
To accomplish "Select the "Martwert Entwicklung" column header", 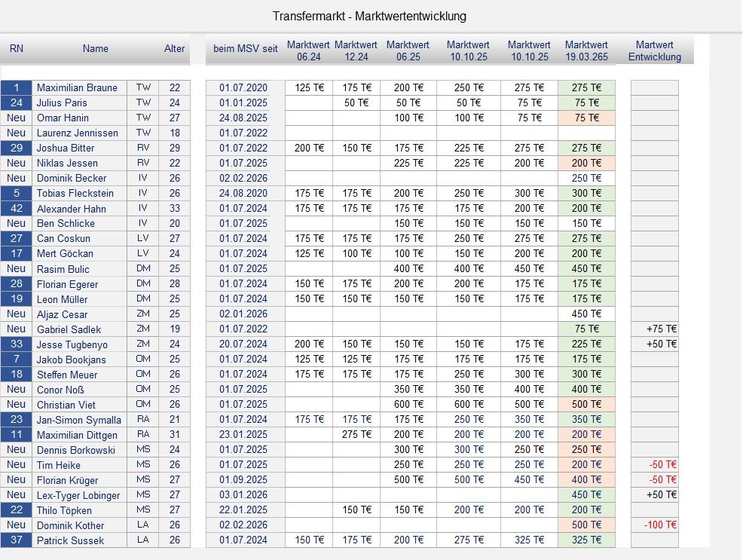I will tap(654, 50).
